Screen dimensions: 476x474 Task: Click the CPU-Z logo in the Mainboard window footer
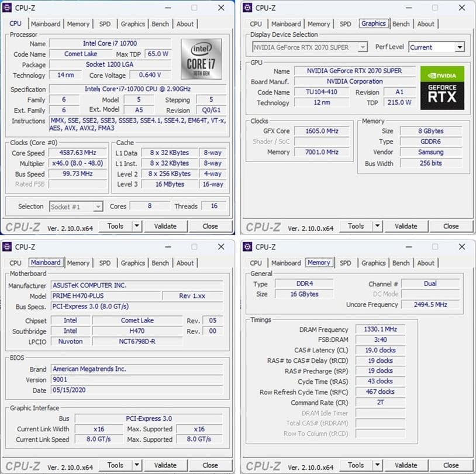(x=22, y=465)
